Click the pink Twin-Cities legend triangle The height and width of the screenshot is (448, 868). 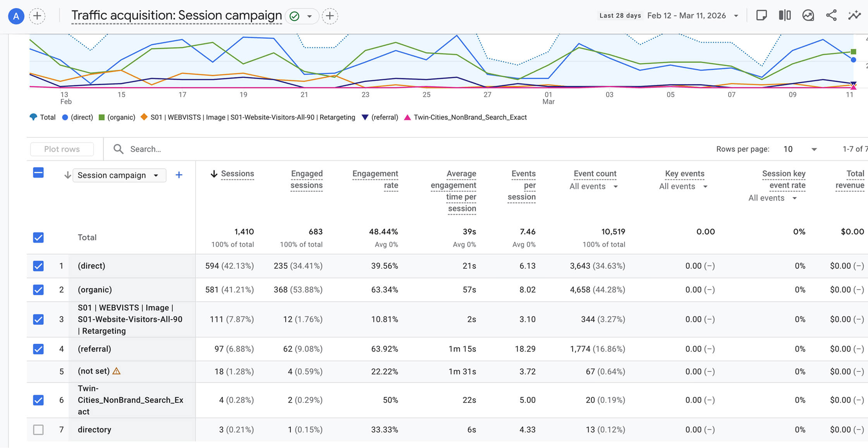(x=407, y=117)
